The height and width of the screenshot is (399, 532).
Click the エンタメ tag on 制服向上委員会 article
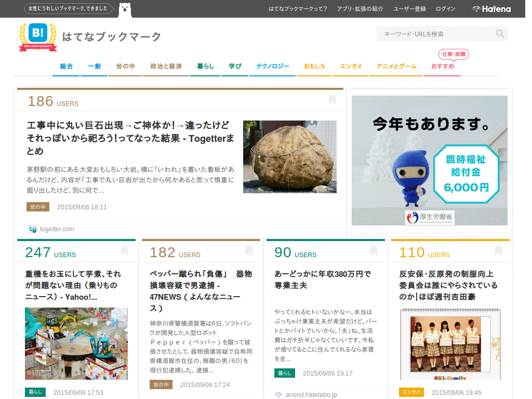(x=411, y=392)
